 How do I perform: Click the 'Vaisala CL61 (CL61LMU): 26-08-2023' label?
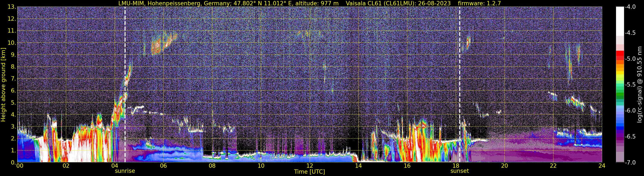tap(398, 3)
